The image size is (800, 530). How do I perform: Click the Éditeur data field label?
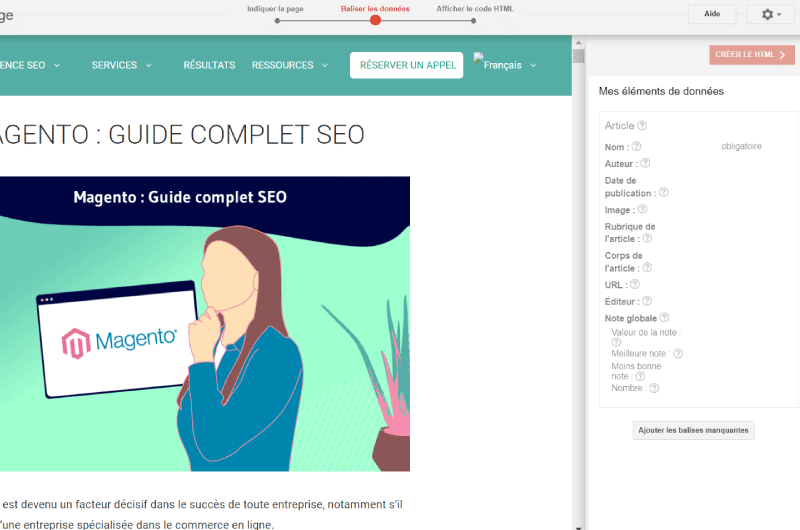[622, 301]
